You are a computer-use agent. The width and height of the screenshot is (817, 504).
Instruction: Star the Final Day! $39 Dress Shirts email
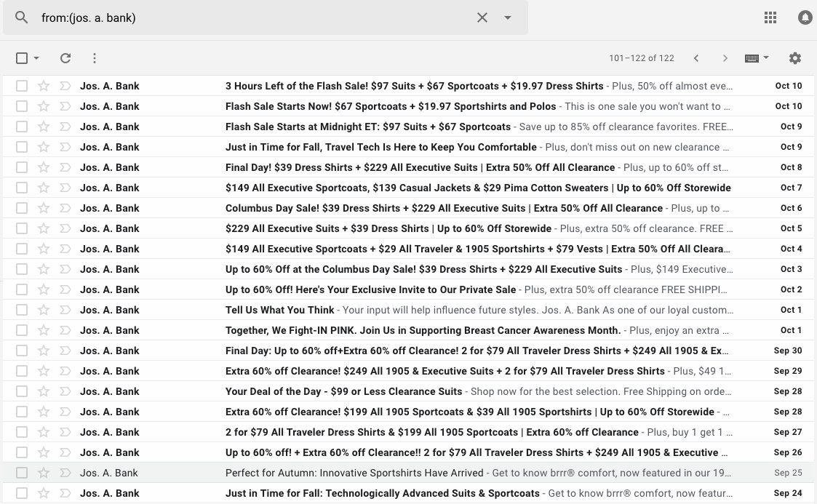click(43, 167)
